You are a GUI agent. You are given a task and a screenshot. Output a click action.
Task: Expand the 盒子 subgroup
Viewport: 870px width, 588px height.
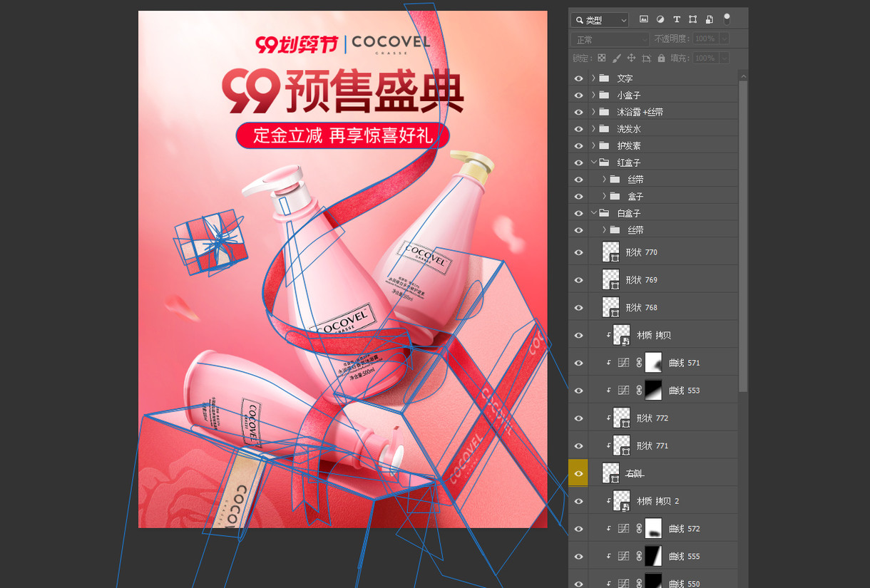604,196
